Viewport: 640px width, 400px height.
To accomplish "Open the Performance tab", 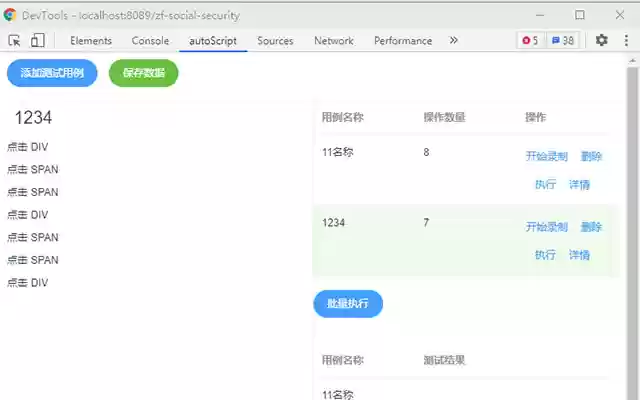I will (403, 40).
